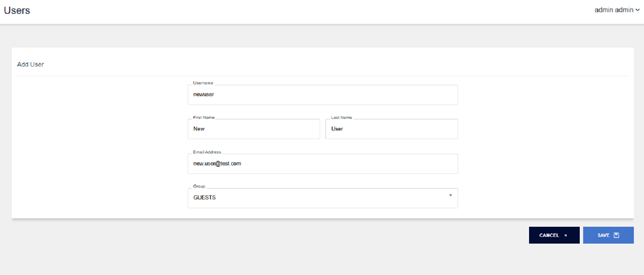Screen dimensions: 644x275
Task: Open the Group combo box showing GUESTS
Action: pyautogui.click(x=322, y=198)
